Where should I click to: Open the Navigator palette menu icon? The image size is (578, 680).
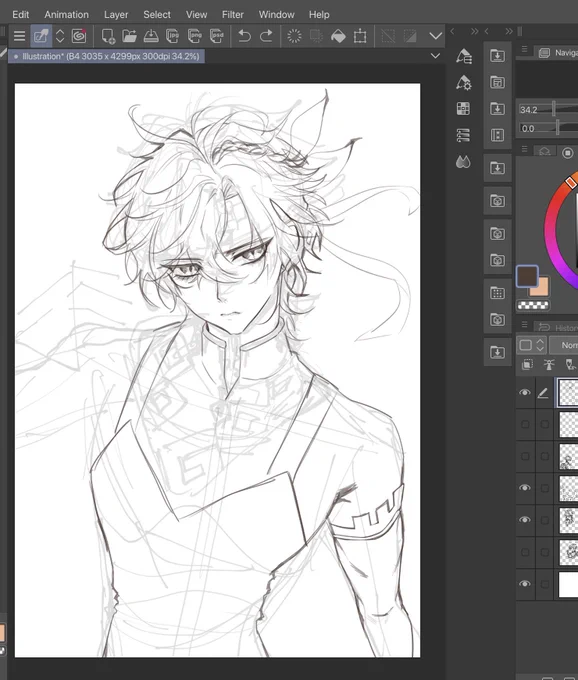pos(524,49)
